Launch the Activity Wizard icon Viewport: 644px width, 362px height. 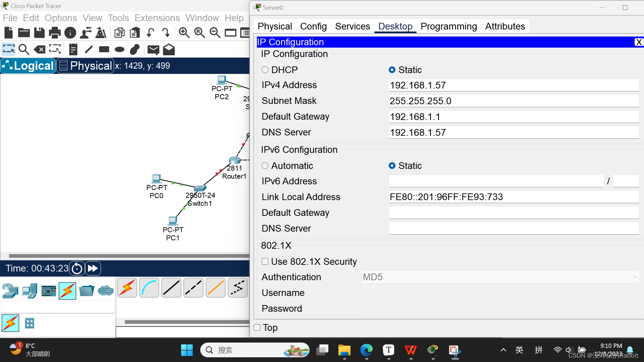[x=101, y=33]
